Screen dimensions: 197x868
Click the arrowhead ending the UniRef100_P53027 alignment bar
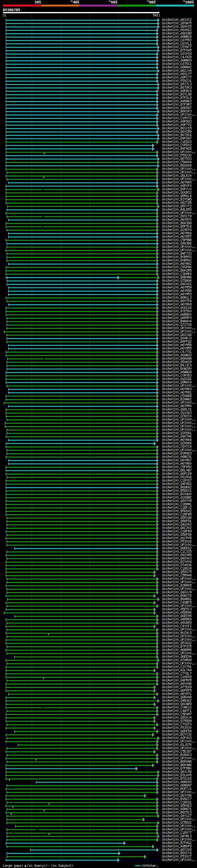click(x=145, y=857)
